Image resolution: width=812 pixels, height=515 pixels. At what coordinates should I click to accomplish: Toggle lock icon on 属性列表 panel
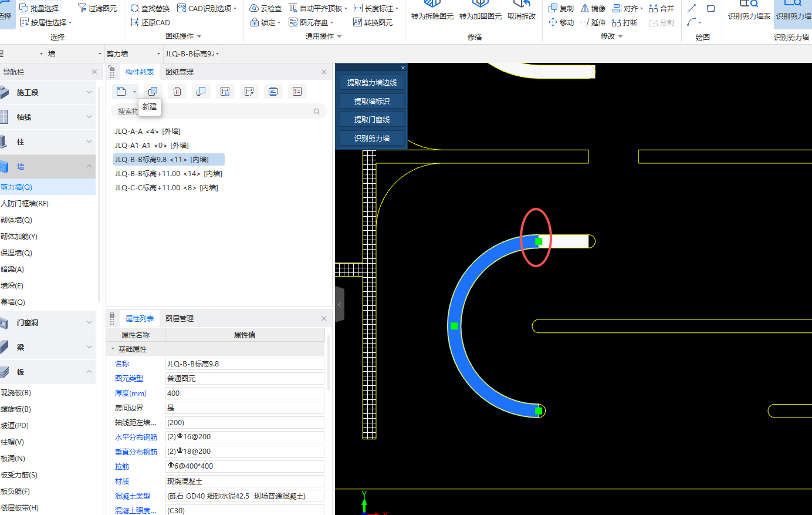[x=112, y=316]
